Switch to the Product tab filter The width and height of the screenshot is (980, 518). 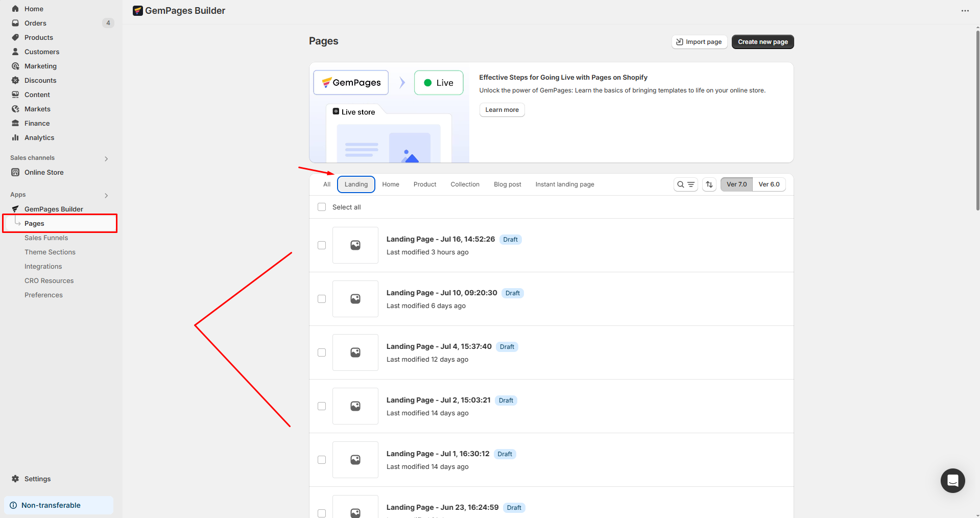424,184
